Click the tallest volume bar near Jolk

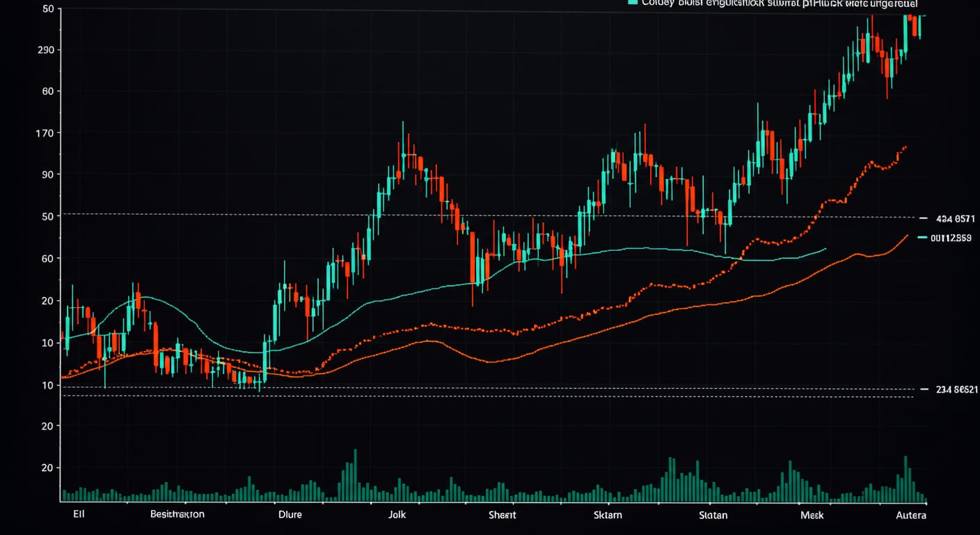point(355,475)
